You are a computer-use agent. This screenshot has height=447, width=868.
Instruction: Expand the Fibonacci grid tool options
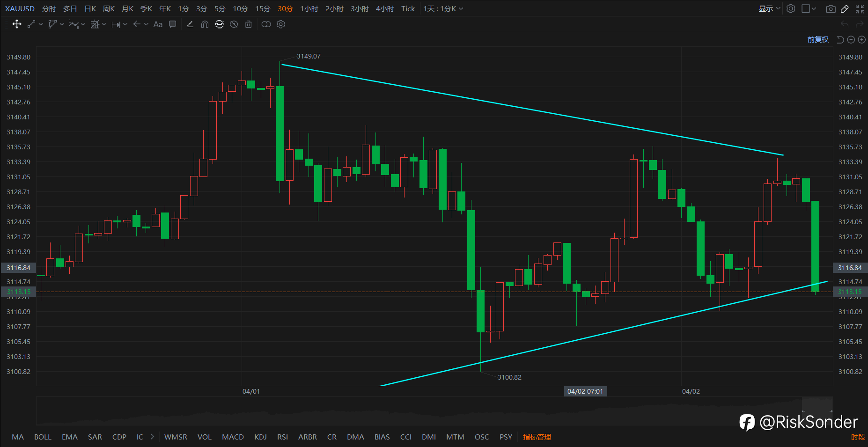pos(104,24)
